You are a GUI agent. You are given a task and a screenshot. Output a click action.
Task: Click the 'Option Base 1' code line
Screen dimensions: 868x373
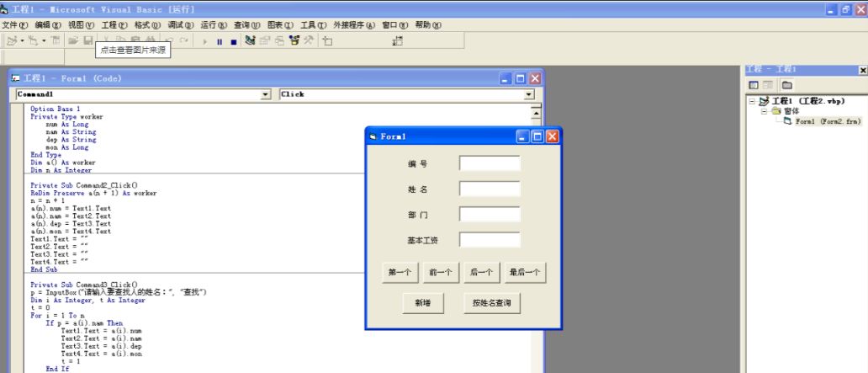56,109
